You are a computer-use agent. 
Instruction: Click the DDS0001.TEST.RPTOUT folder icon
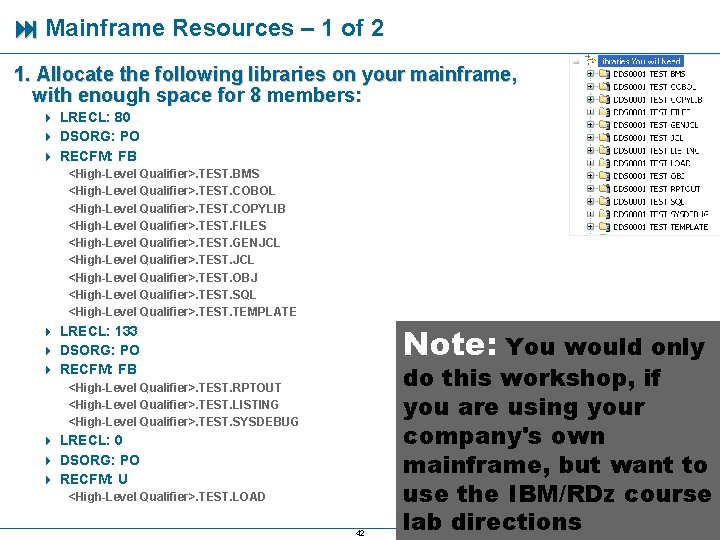pyautogui.click(x=605, y=189)
